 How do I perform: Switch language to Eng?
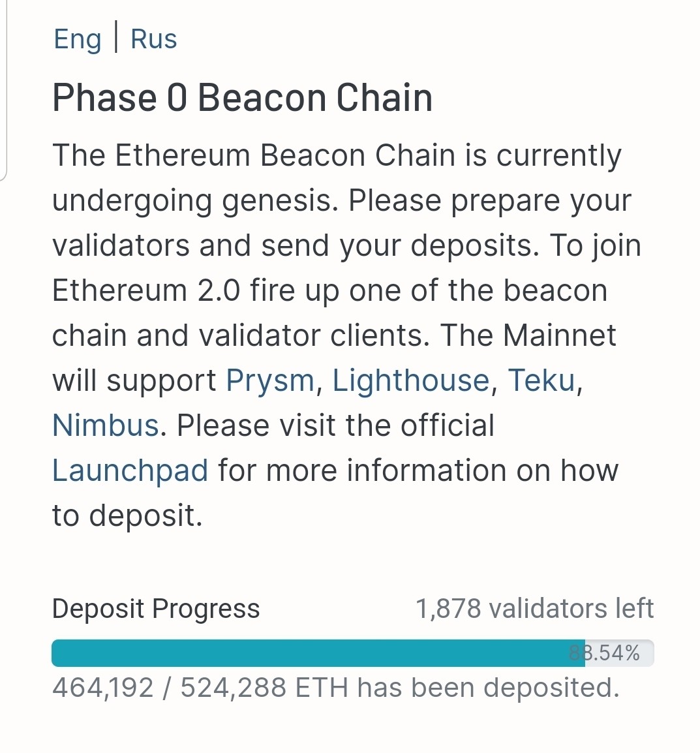tap(77, 39)
